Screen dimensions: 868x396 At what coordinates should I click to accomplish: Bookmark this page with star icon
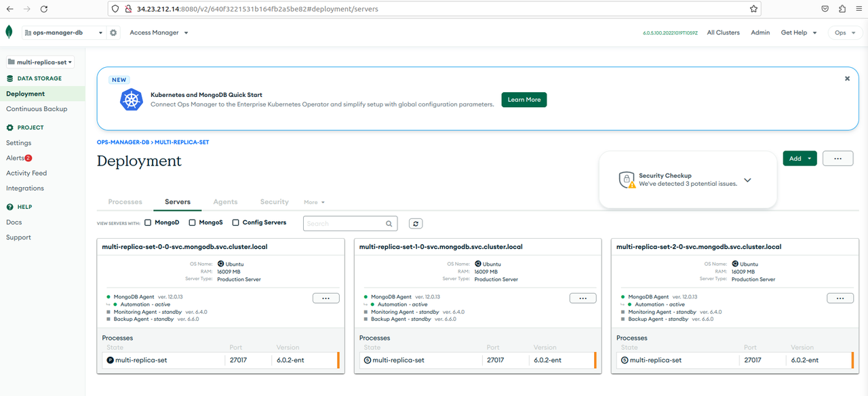point(753,9)
